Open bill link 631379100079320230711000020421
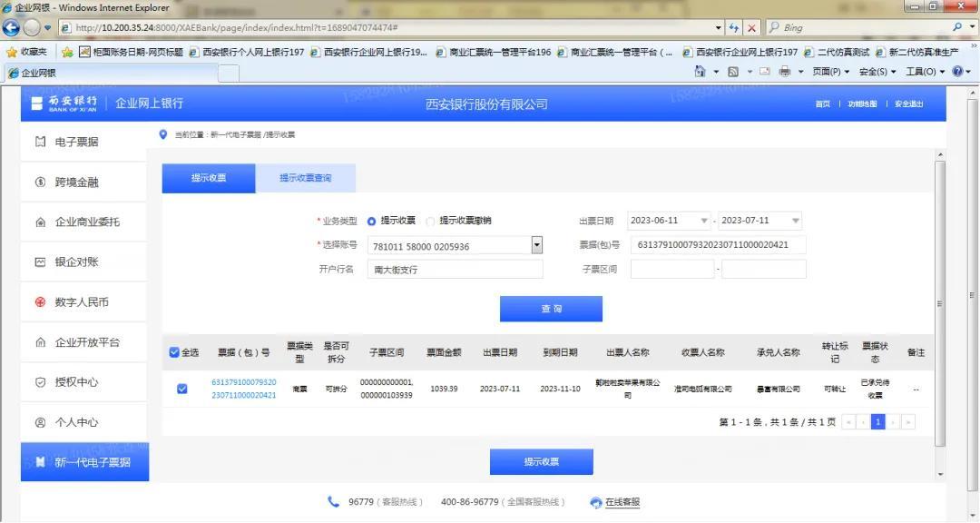Viewport: 980px width, 523px height. point(244,389)
